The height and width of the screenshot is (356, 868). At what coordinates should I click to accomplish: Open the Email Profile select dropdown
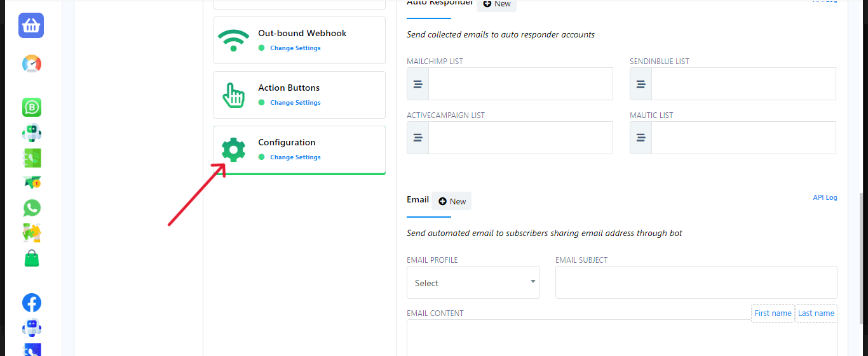click(x=473, y=282)
